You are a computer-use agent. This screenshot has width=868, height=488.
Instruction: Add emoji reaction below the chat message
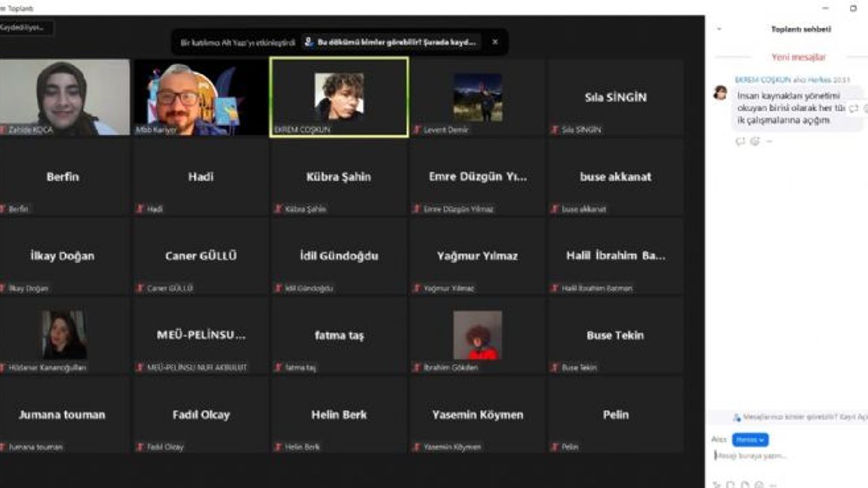pyautogui.click(x=755, y=142)
